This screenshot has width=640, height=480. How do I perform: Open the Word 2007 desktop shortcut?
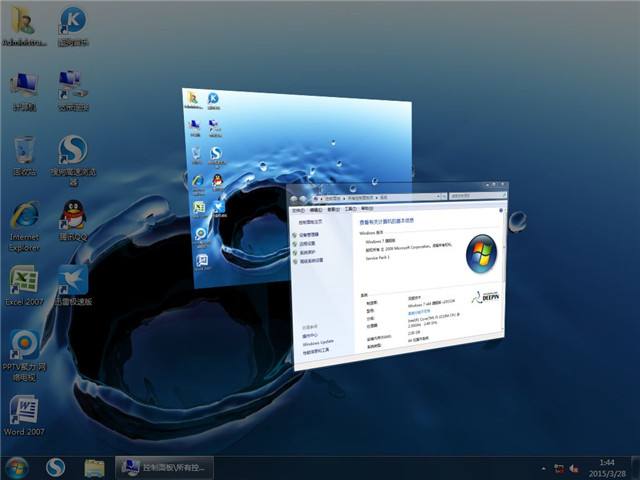pyautogui.click(x=24, y=416)
